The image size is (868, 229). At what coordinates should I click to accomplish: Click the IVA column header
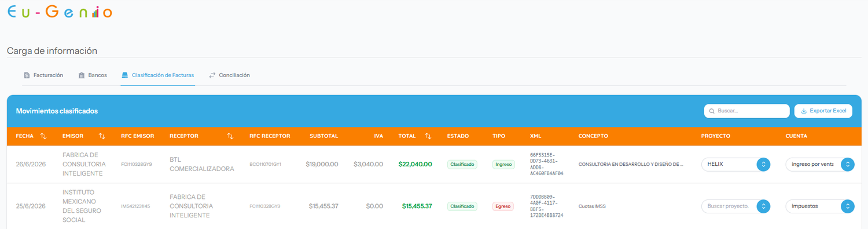tap(378, 136)
